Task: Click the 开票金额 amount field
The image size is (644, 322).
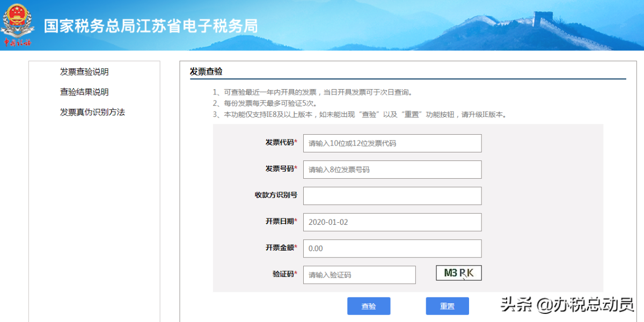Action: [x=392, y=248]
